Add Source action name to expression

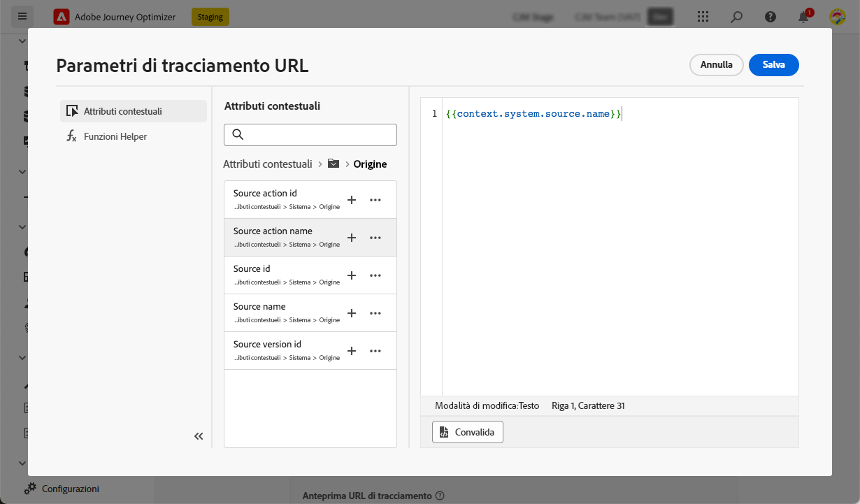coord(352,238)
